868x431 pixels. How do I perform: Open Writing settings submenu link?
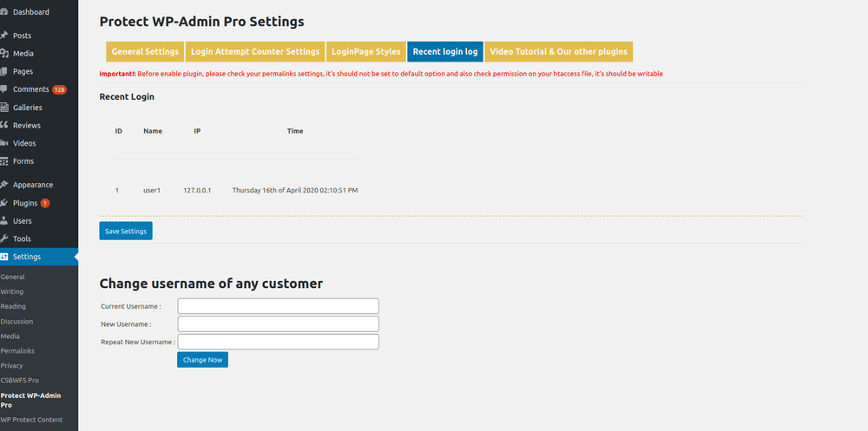[11, 291]
